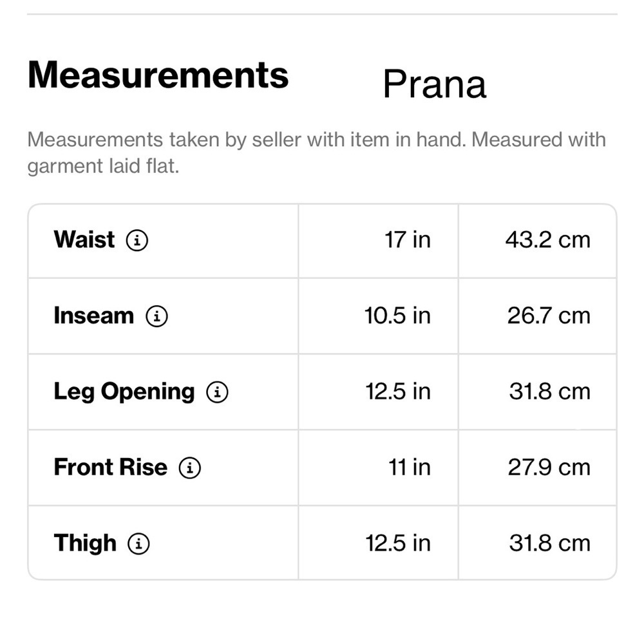The image size is (644, 644).
Task: Select the Thigh row label
Action: [x=85, y=544]
